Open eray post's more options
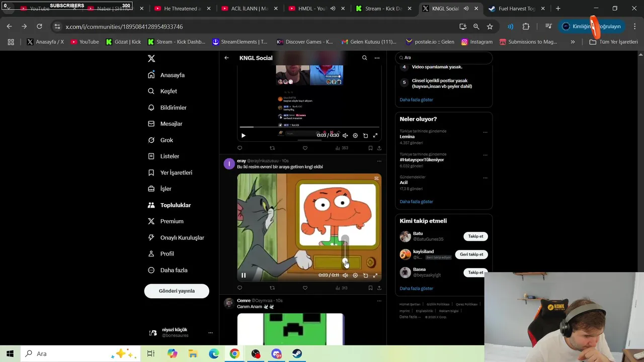The height and width of the screenshot is (362, 644). pyautogui.click(x=379, y=161)
